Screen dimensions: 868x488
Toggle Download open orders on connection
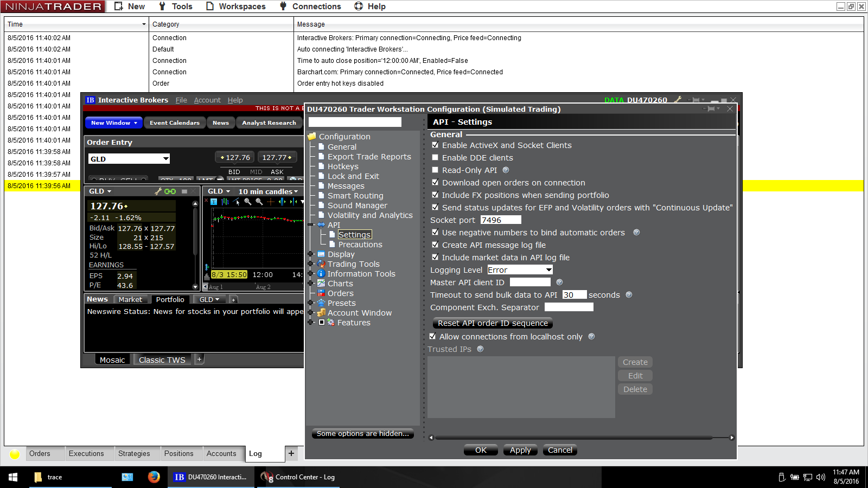pyautogui.click(x=435, y=182)
